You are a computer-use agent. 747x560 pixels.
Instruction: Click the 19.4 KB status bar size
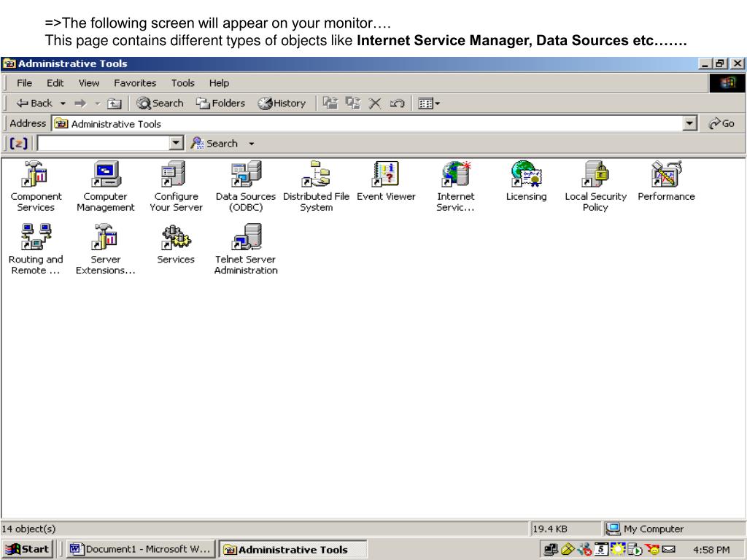pyautogui.click(x=550, y=529)
